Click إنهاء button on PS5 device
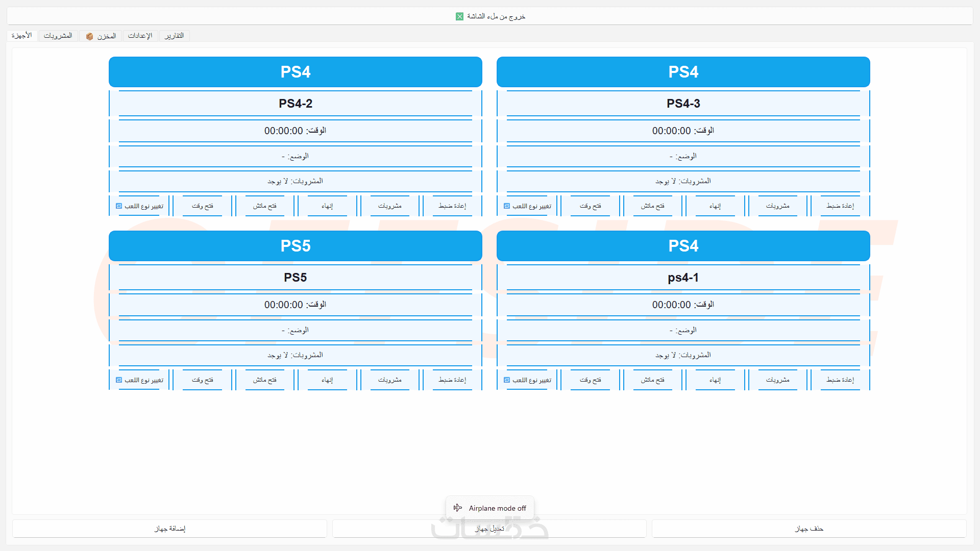The width and height of the screenshot is (980, 551). 327,380
